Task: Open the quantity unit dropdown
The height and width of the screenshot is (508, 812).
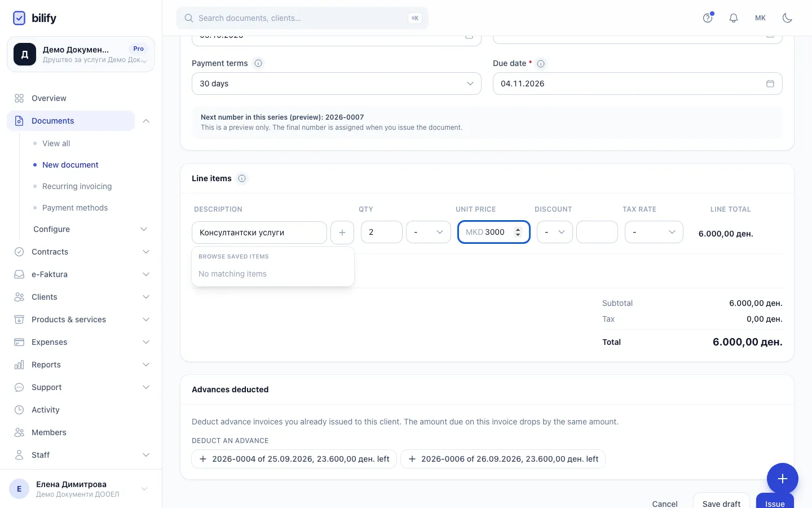Action: [x=429, y=232]
